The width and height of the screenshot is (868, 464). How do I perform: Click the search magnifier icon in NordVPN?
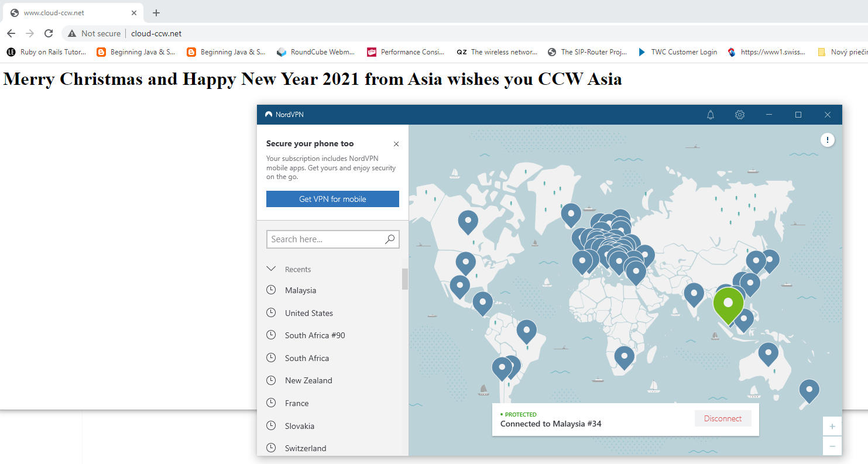(390, 239)
